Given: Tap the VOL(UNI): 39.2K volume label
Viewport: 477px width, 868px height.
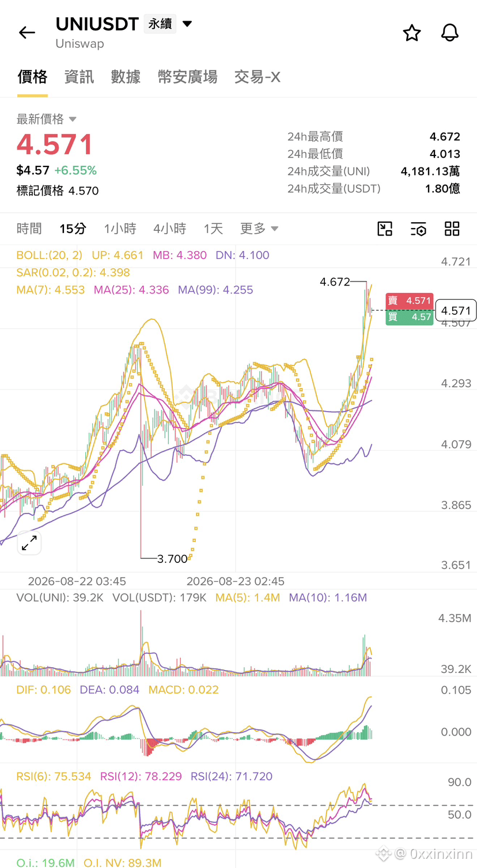Looking at the screenshot, I should [x=60, y=597].
